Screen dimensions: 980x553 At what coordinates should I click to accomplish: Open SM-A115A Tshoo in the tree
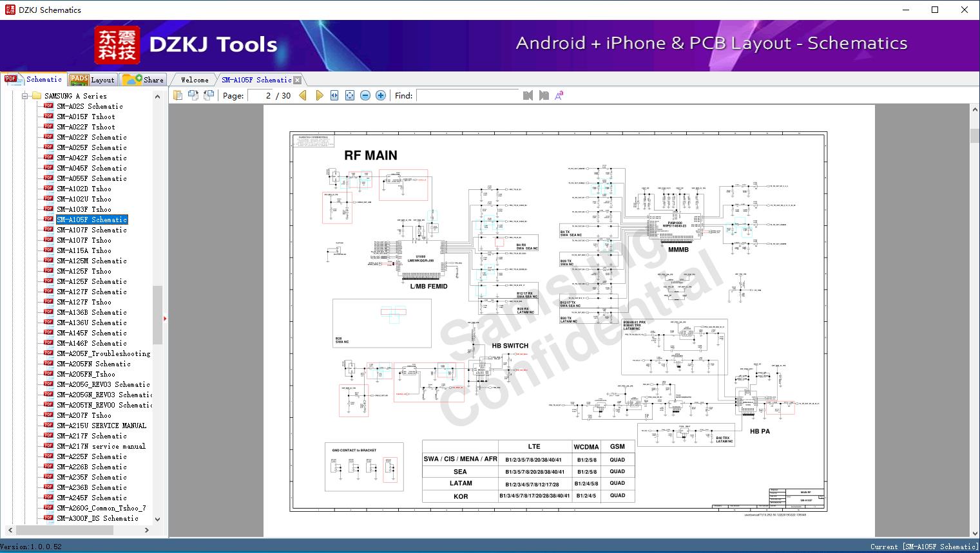[x=84, y=250]
